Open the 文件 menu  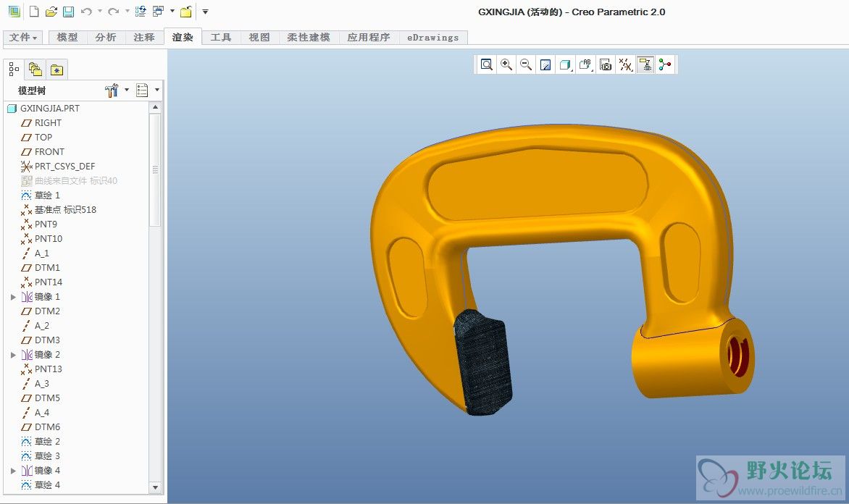22,38
